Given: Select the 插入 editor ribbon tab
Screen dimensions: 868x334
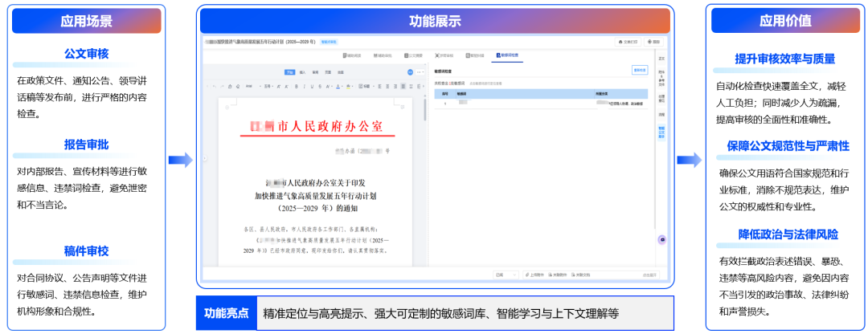Looking at the screenshot, I should (x=302, y=72).
